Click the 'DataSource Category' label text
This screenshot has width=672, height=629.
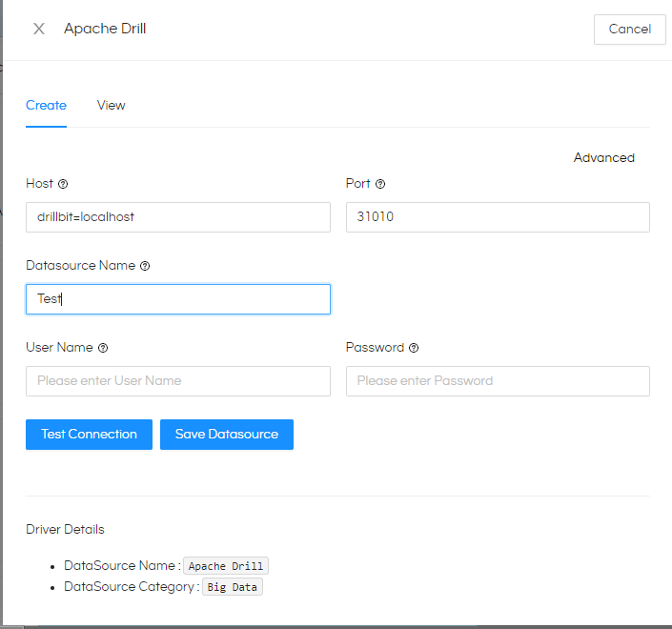tap(129, 586)
